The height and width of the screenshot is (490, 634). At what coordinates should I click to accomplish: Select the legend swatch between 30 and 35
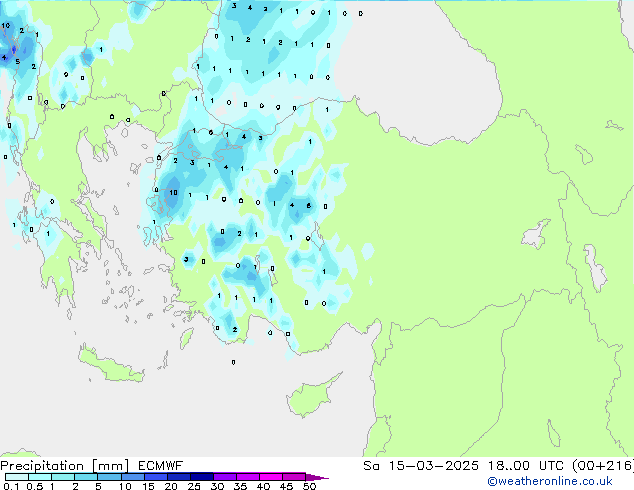tap(225, 477)
